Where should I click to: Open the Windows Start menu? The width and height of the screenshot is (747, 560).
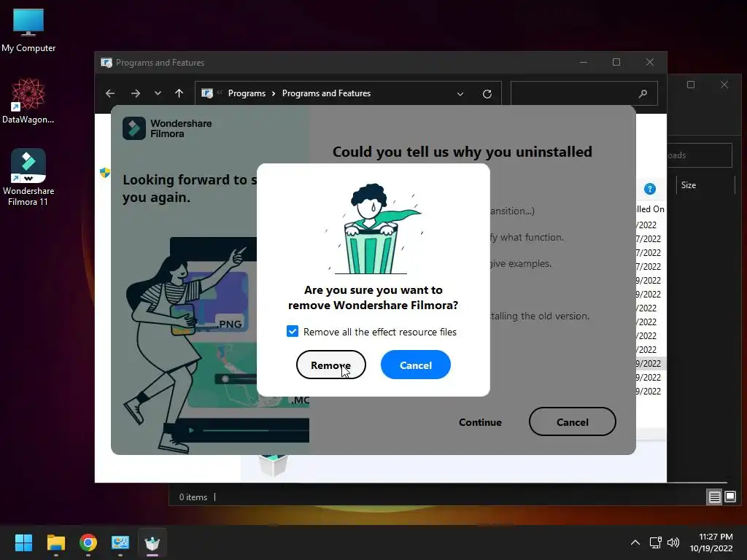coord(23,542)
